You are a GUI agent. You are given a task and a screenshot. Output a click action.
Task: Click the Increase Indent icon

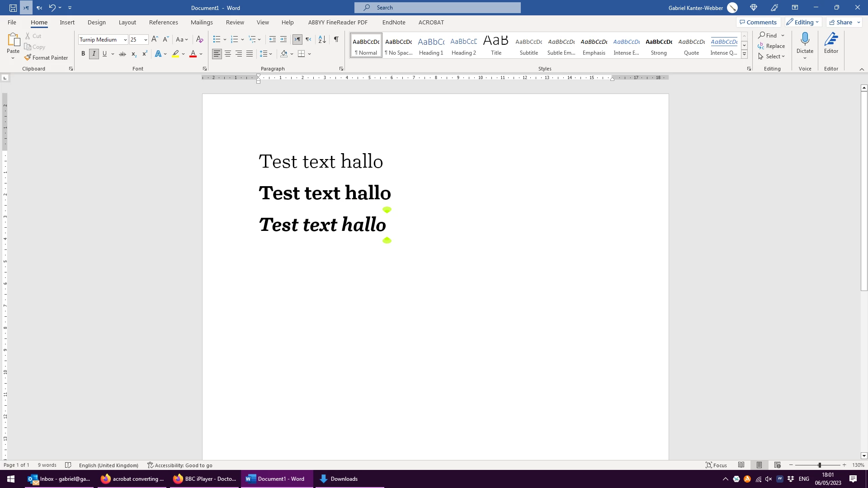click(x=283, y=40)
